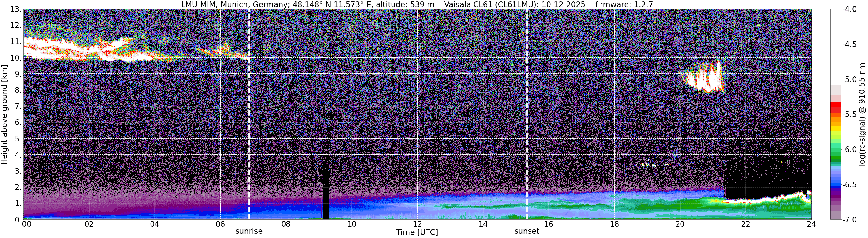
Task: Click the '5.' height tick label
Action: (18, 139)
